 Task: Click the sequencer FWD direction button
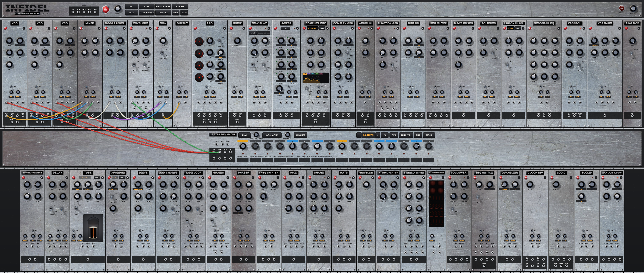click(x=394, y=135)
